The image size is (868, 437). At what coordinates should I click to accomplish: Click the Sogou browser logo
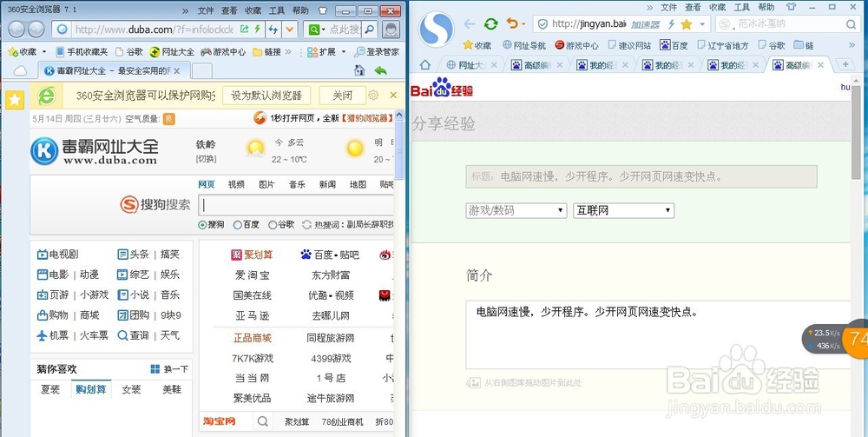click(437, 29)
